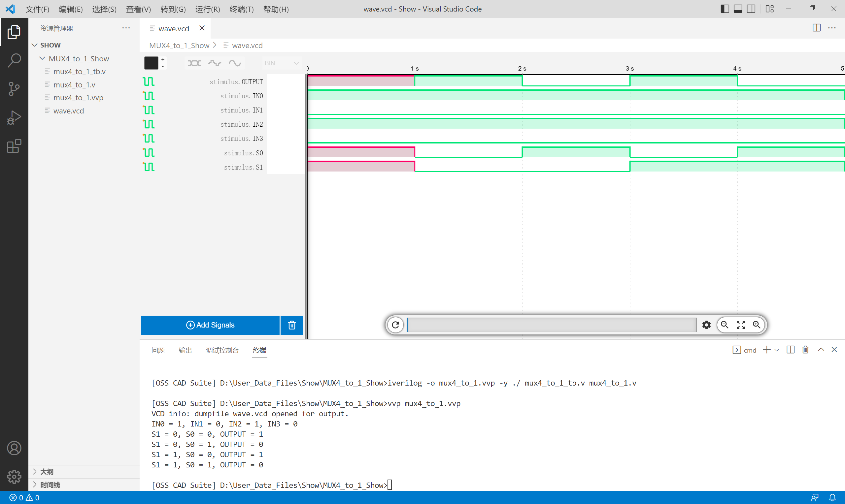Screen dimensions: 845x504
Task: Open explorer more actions ellipsis
Action: [x=126, y=28]
